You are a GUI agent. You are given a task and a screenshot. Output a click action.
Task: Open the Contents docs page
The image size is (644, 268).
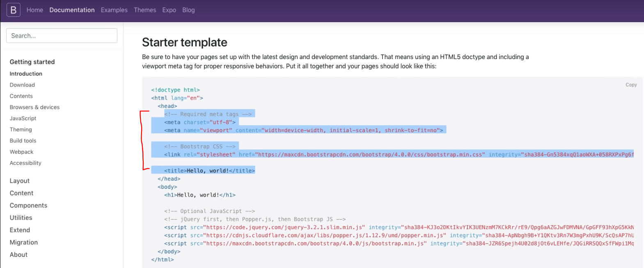(21, 96)
